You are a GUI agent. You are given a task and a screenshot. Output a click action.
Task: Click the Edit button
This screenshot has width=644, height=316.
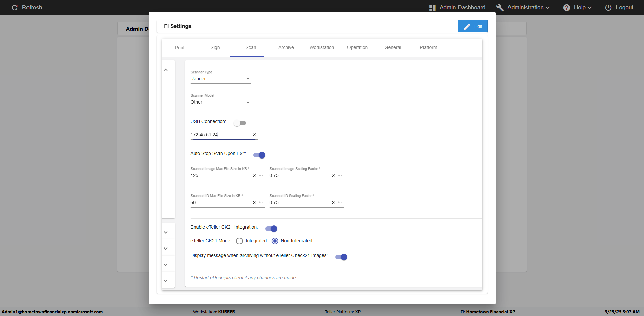[472, 26]
